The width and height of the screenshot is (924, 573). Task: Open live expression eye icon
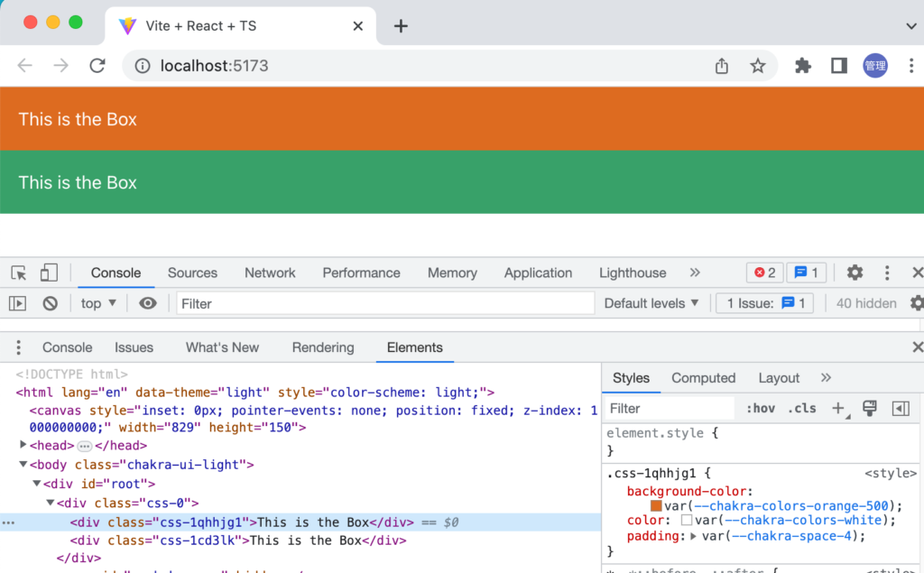point(148,303)
